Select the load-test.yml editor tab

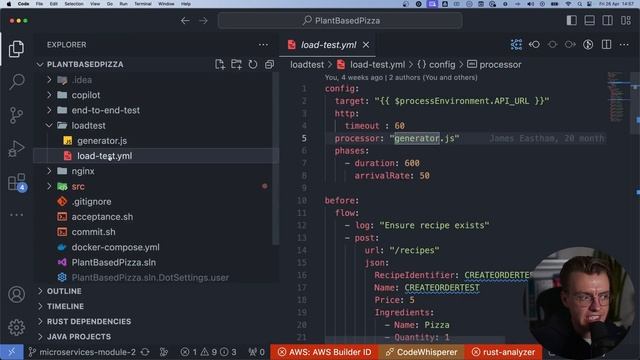tap(328, 45)
